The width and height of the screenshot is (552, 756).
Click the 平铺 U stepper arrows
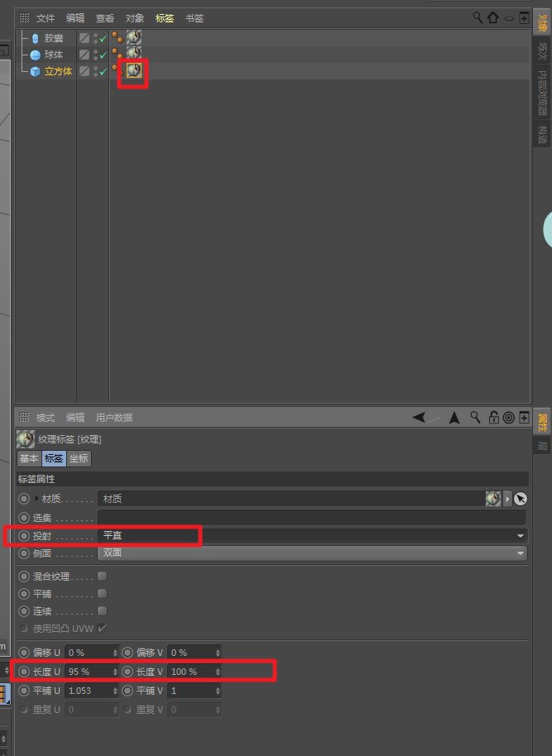click(115, 691)
